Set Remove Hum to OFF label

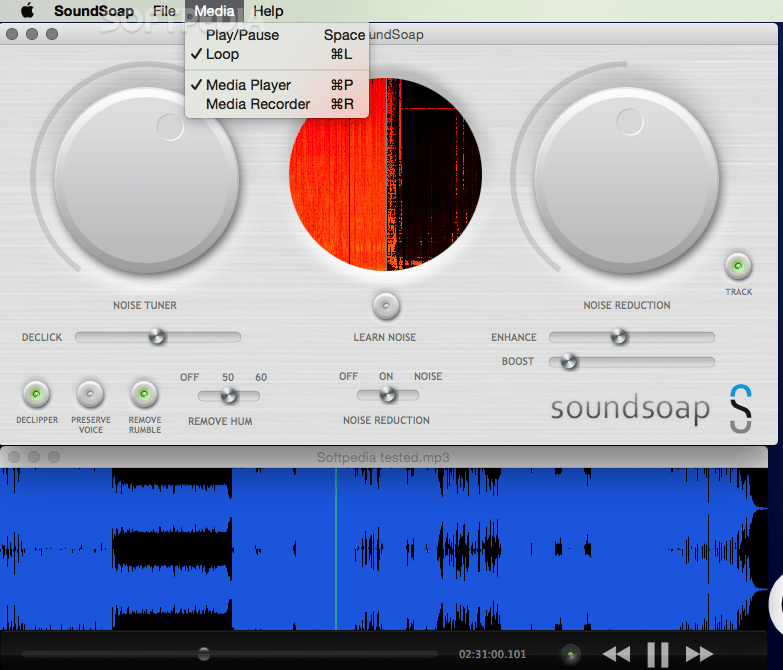[x=190, y=377]
